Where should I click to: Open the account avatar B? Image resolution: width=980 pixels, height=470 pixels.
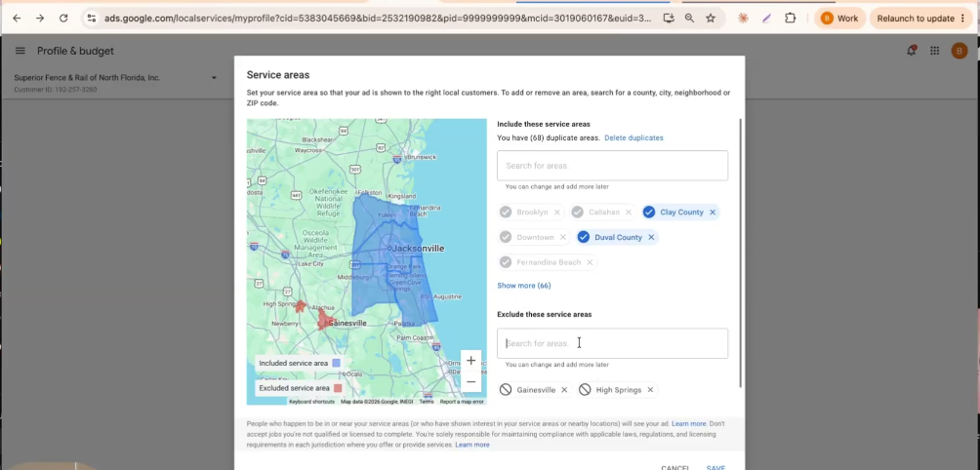click(x=959, y=51)
